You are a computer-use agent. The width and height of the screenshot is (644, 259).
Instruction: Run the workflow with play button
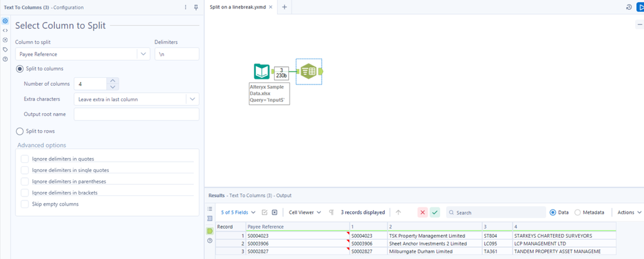(x=640, y=7)
